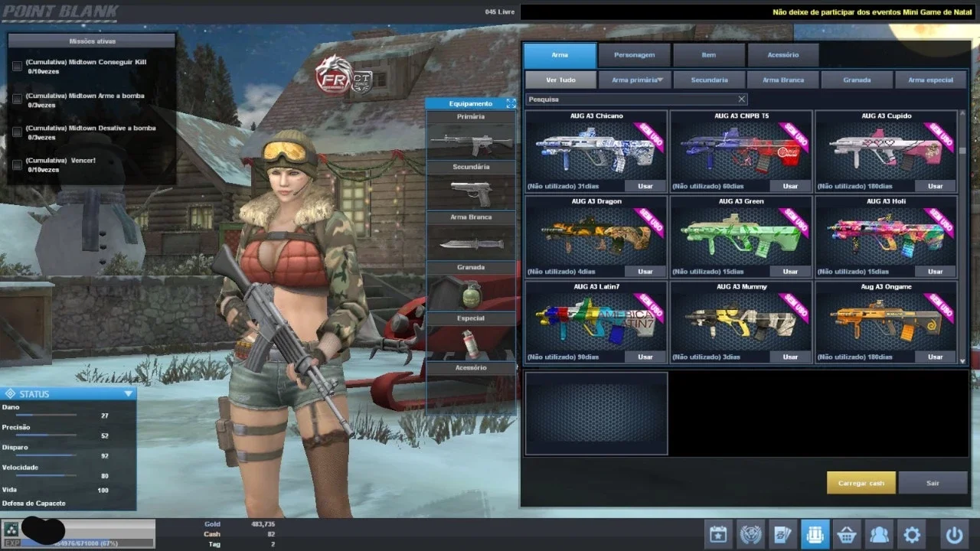Select the Arma Branca knife slot
This screenshot has width=980, height=551.
coord(471,243)
